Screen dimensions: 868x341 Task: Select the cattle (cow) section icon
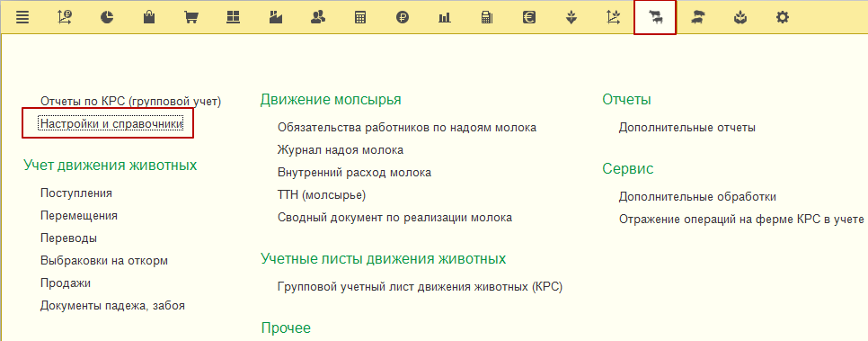655,18
